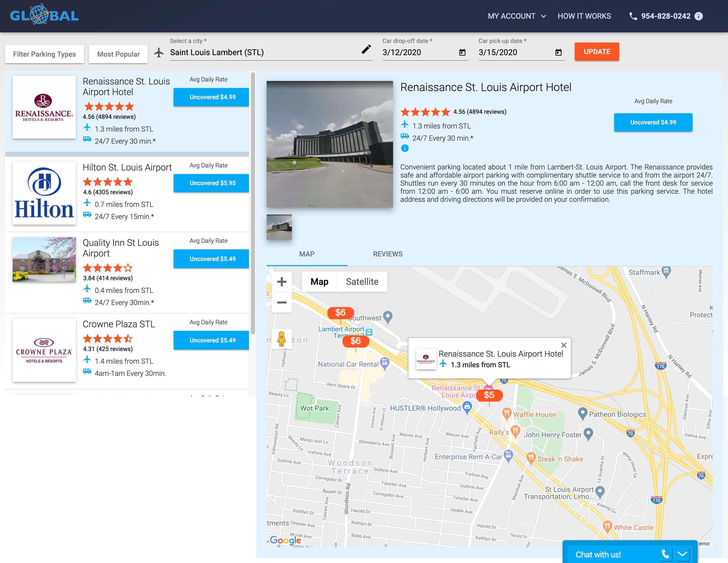Click the National Car Rental map pin
The width and height of the screenshot is (728, 563).
point(385,363)
